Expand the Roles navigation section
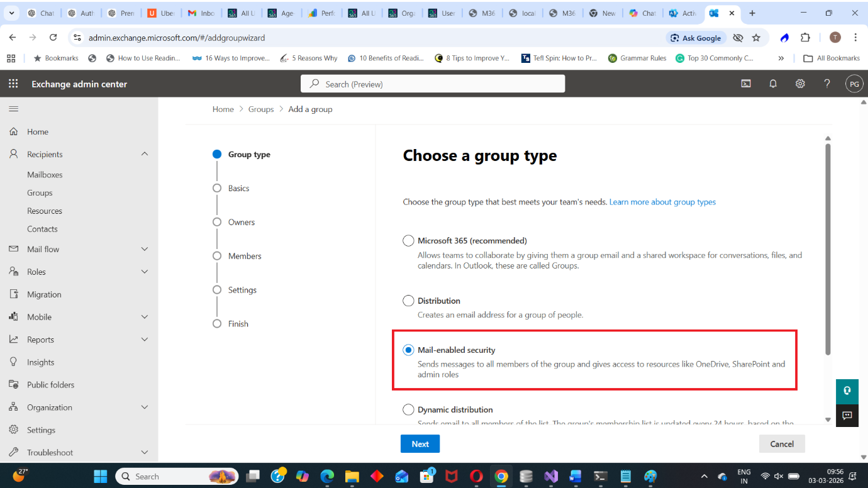868x488 pixels. (x=144, y=272)
